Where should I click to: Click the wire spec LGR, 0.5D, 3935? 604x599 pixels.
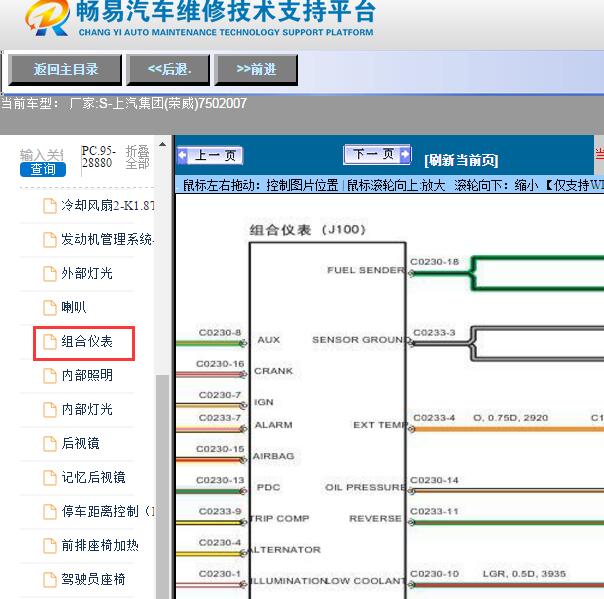pos(524,574)
